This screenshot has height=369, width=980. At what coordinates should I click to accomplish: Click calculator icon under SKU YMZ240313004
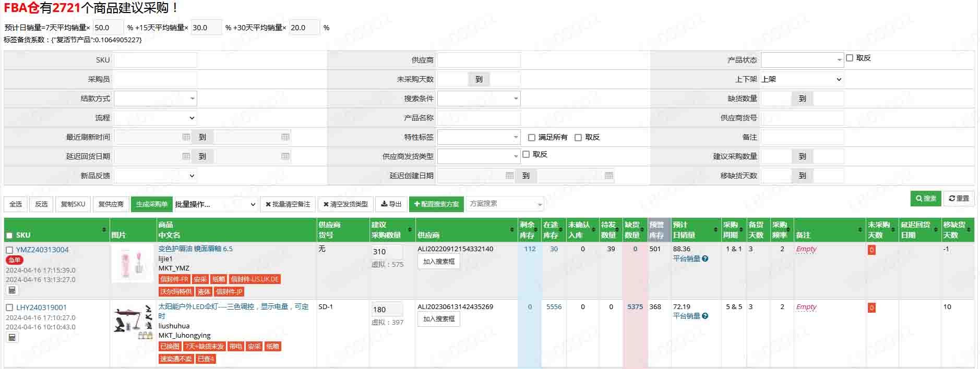pos(12,290)
